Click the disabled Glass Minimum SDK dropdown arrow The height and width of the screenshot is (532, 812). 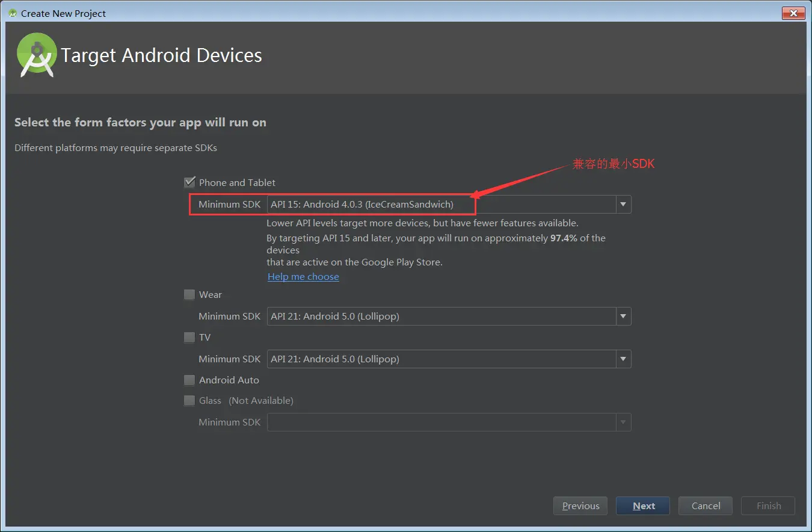point(623,422)
